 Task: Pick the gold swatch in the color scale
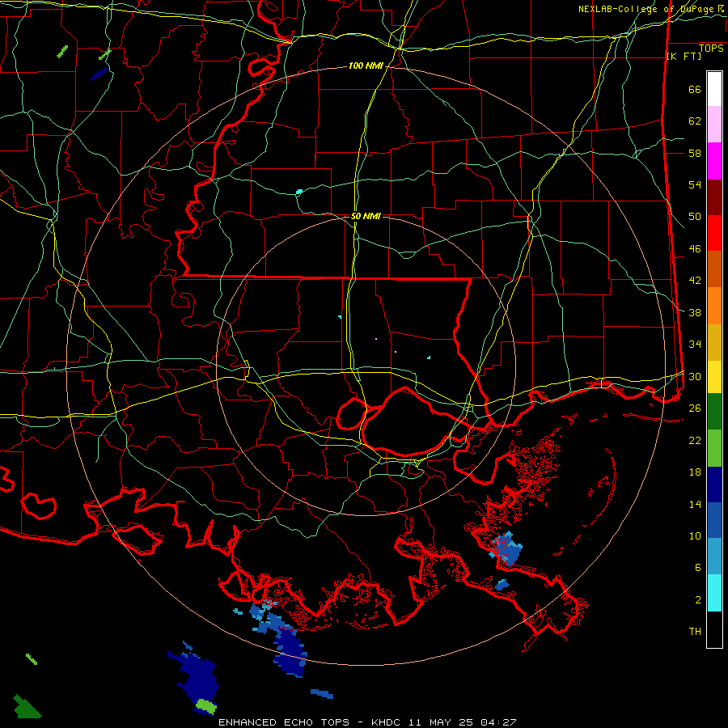tap(714, 343)
